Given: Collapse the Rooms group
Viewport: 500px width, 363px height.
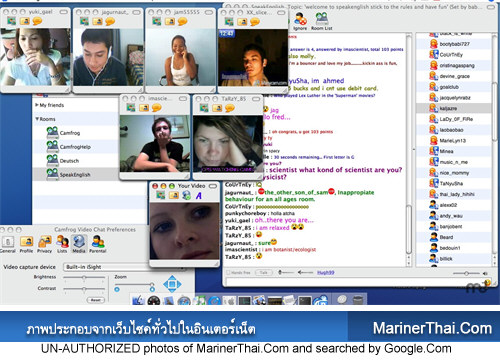Looking at the screenshot, I should pyautogui.click(x=37, y=119).
